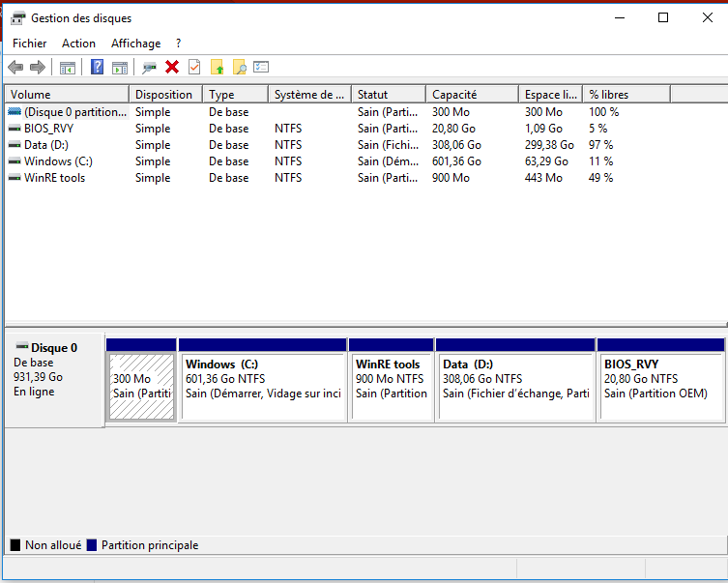This screenshot has width=728, height=583.
Task: Sort by the Espace li... column header
Action: (x=551, y=94)
